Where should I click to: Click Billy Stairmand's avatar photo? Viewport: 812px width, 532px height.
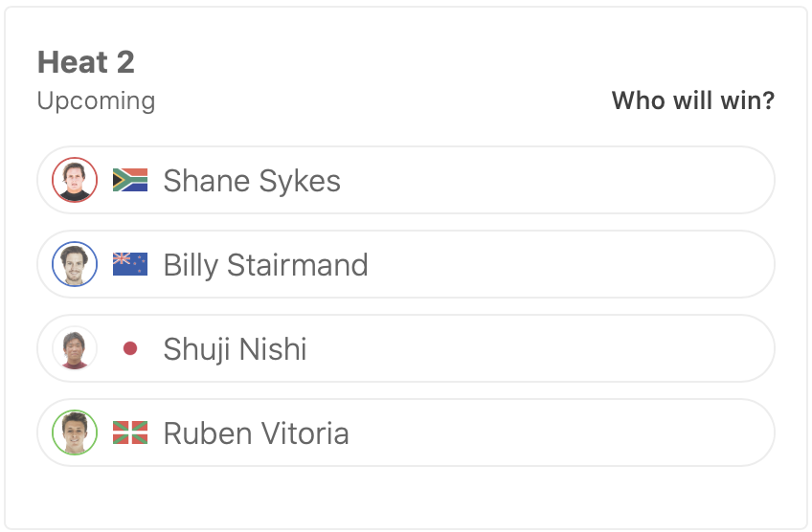click(75, 264)
